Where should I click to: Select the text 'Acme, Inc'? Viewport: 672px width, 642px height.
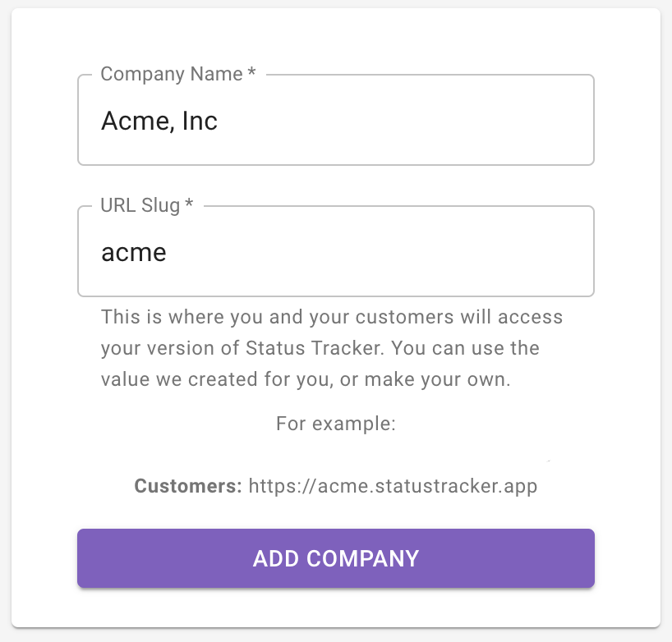159,121
